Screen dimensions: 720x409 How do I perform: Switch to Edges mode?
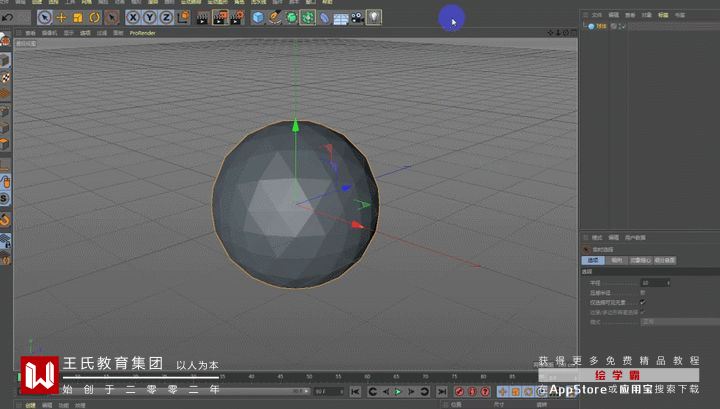[x=5, y=128]
